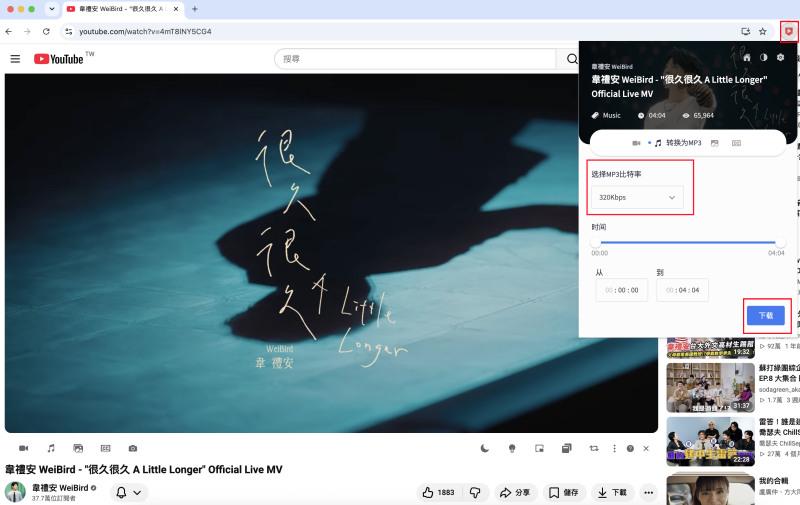
Task: Open the 韋禮安 WeiBird channel name link
Action: point(60,488)
